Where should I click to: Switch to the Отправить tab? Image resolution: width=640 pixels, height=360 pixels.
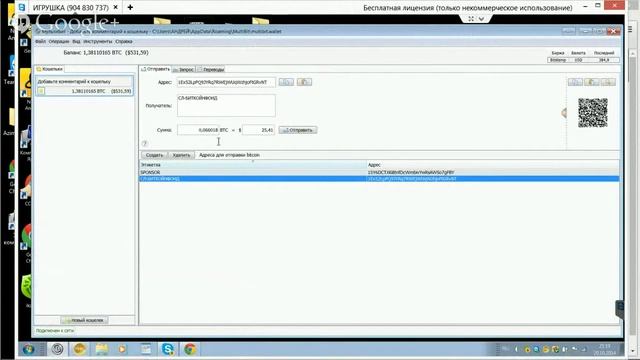(155, 69)
